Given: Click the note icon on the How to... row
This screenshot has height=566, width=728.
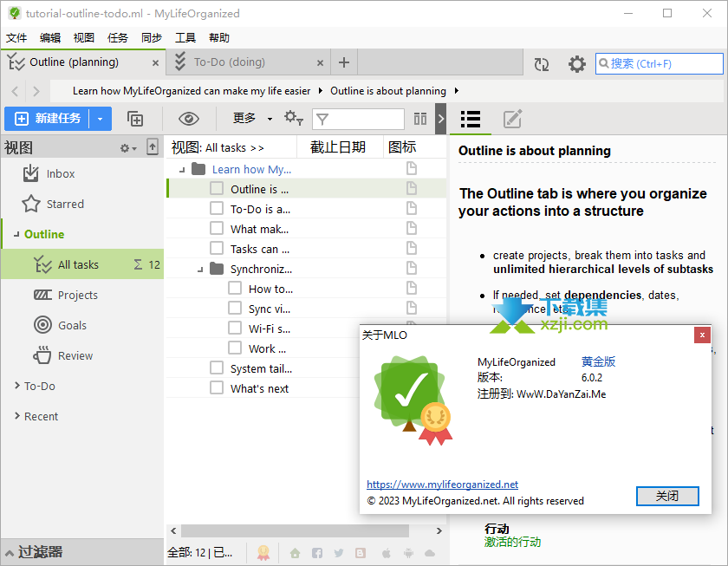Looking at the screenshot, I should click(412, 289).
